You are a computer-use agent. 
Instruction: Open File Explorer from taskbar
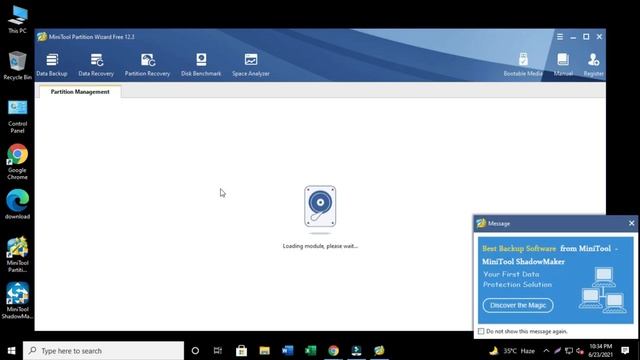264,351
